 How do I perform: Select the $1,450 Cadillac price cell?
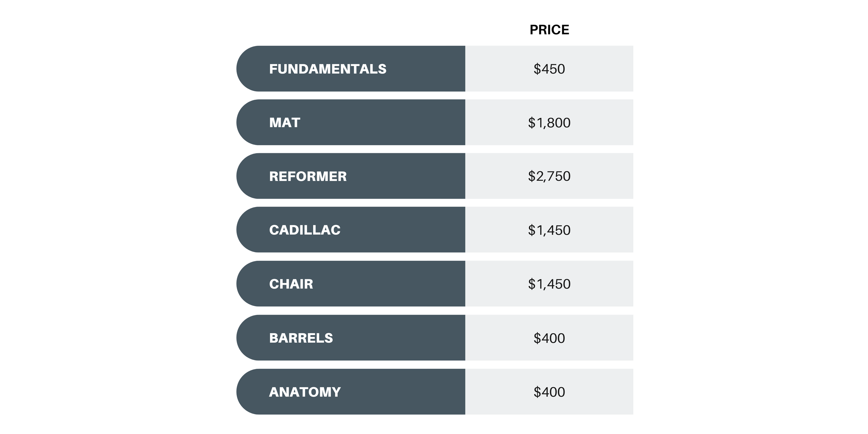point(549,230)
